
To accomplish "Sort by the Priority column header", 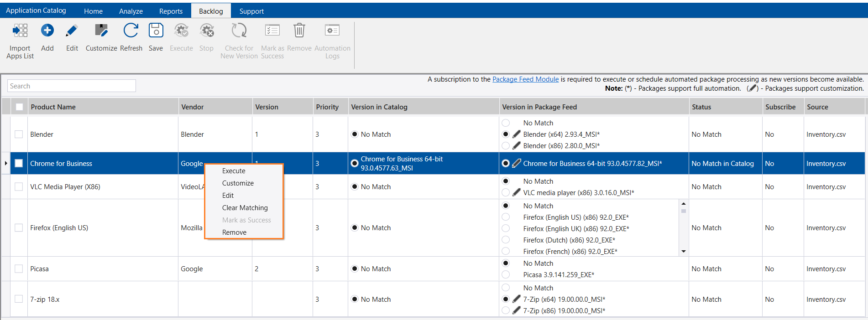I will 327,107.
